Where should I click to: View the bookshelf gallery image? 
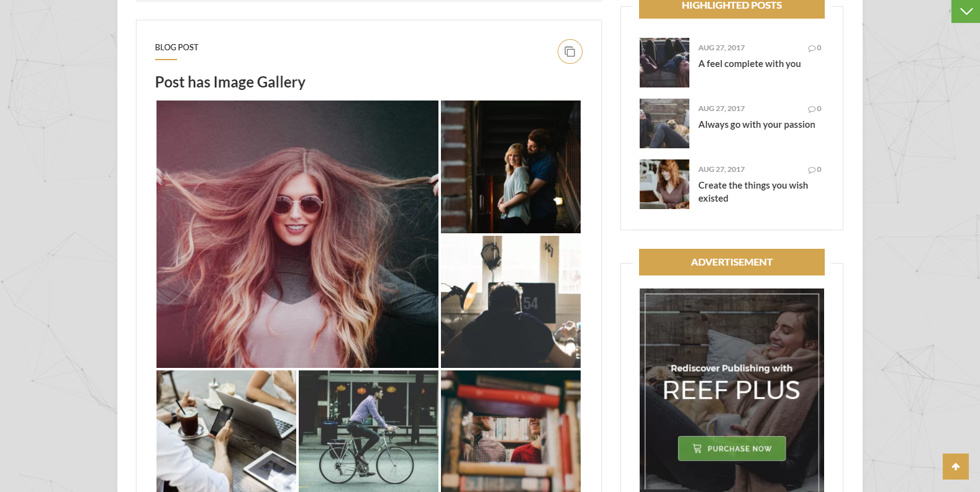[510, 431]
